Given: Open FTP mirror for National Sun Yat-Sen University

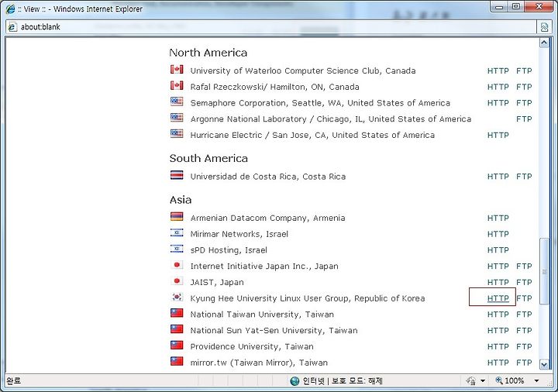Looking at the screenshot, I should point(524,331).
